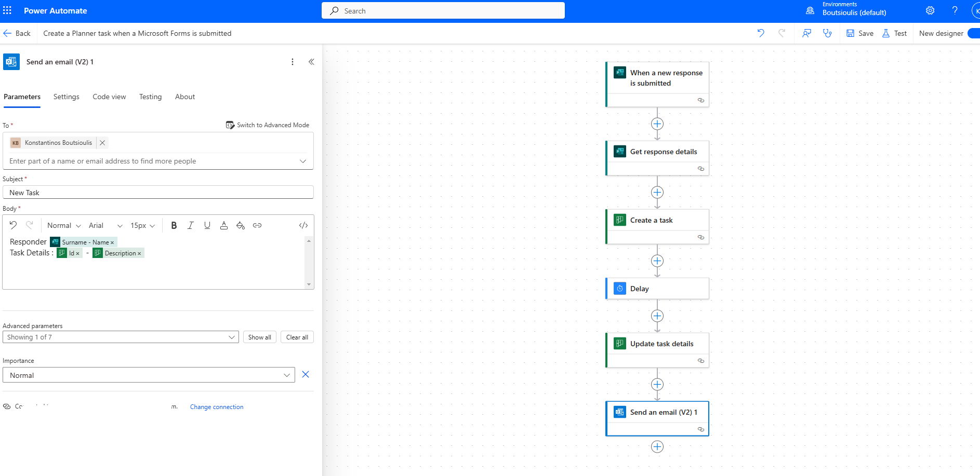This screenshot has height=476, width=980.
Task: Select the Update task details card
Action: (x=657, y=350)
